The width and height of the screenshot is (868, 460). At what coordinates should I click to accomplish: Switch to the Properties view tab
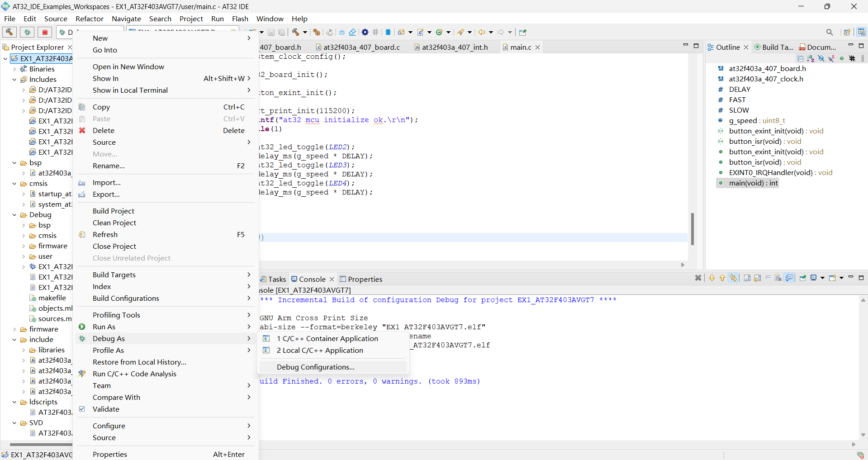[361, 279]
